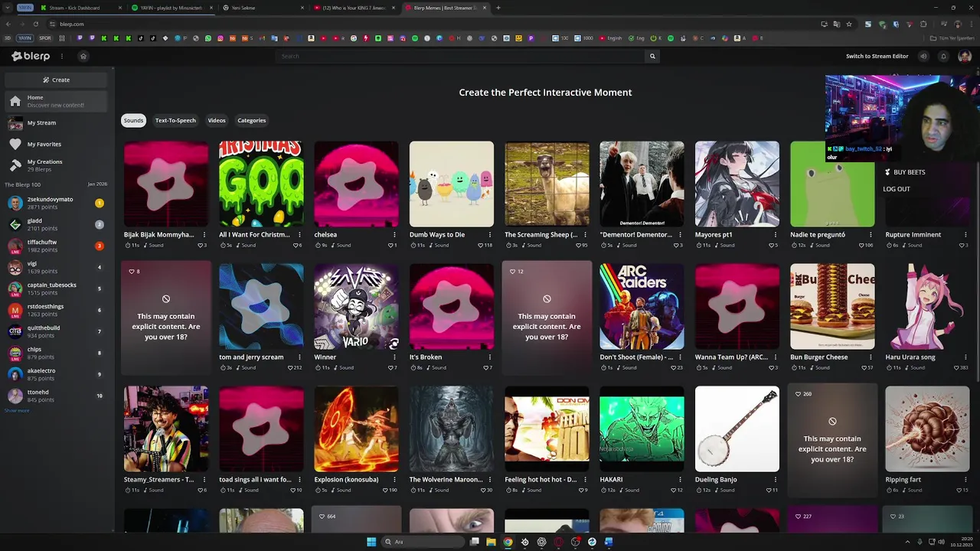
Task: Play the HAKARI sound thumbnail
Action: [642, 429]
